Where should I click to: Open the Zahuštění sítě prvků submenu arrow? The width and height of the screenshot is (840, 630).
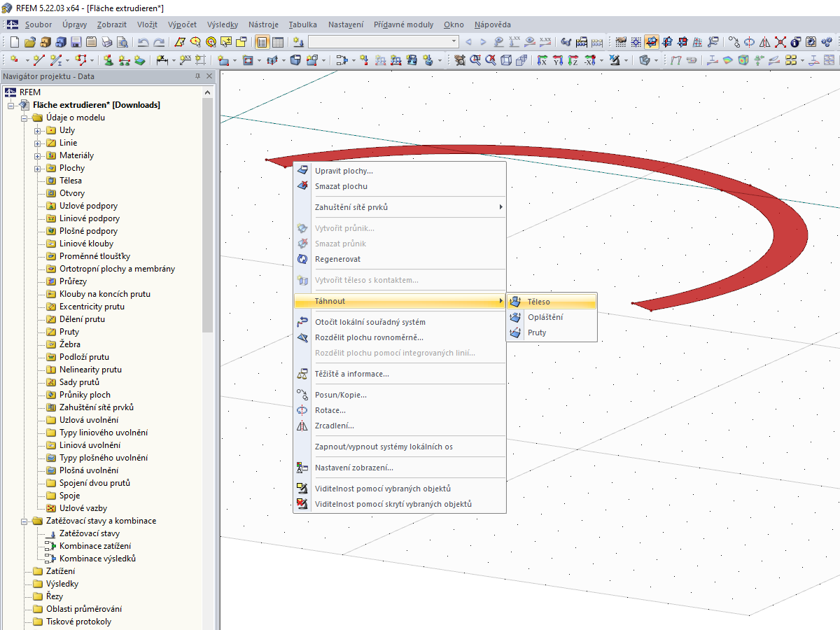coord(500,207)
